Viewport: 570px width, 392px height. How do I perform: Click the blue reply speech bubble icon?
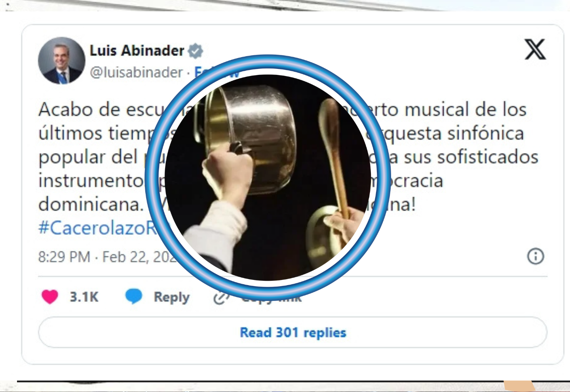tap(134, 296)
